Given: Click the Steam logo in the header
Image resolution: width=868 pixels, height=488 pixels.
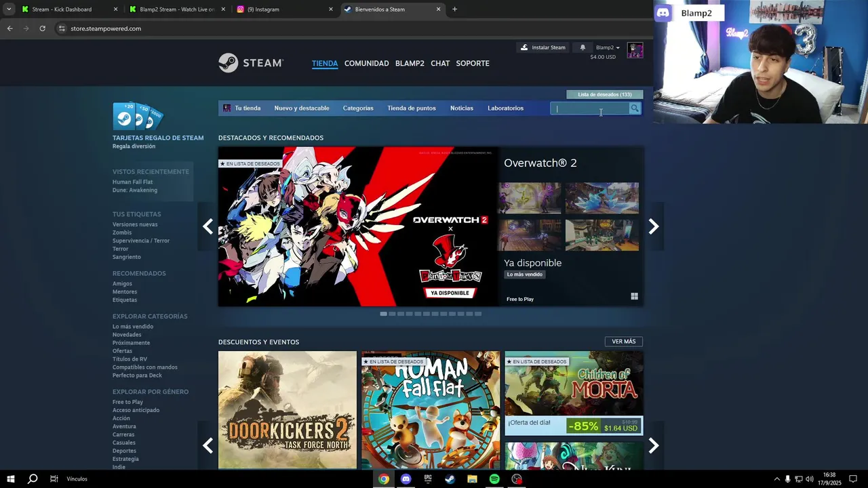Looking at the screenshot, I should pyautogui.click(x=250, y=63).
